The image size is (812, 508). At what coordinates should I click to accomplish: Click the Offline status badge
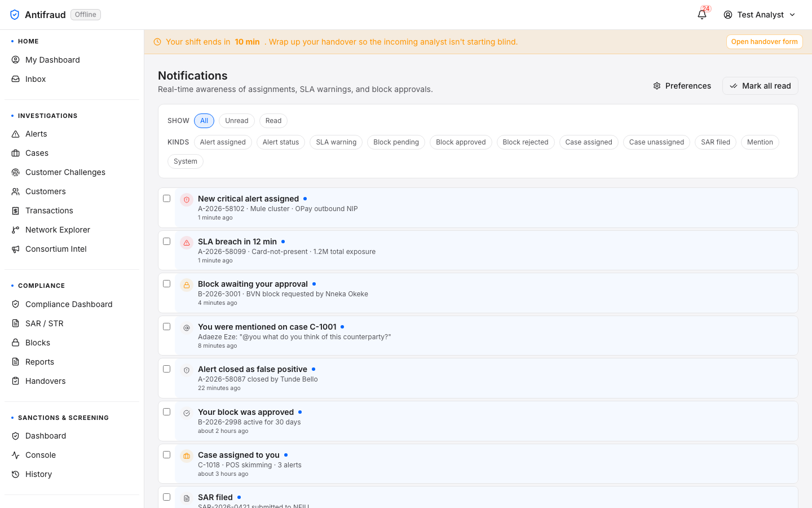(86, 15)
